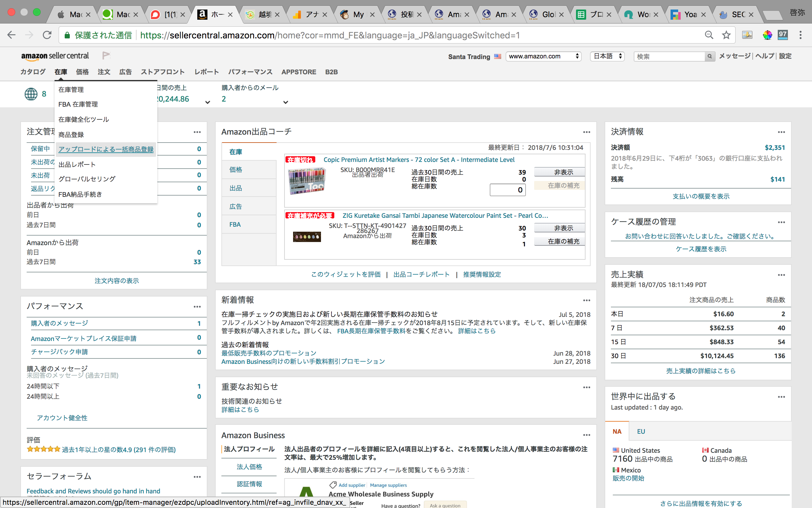The height and width of the screenshot is (508, 812).
Task: Click the browser address bar URL
Action: click(x=330, y=35)
